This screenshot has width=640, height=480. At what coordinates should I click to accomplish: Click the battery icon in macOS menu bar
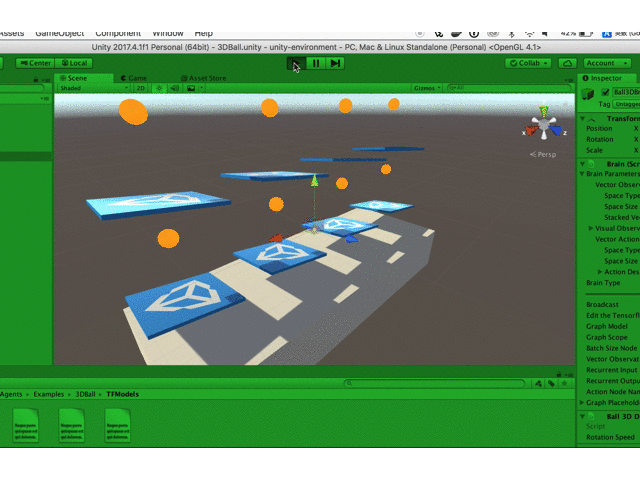tap(586, 34)
